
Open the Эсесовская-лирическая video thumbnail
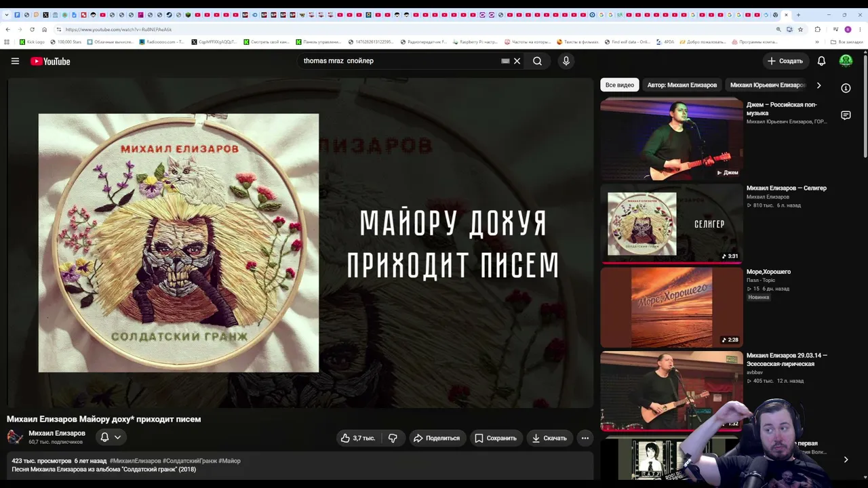pos(671,391)
